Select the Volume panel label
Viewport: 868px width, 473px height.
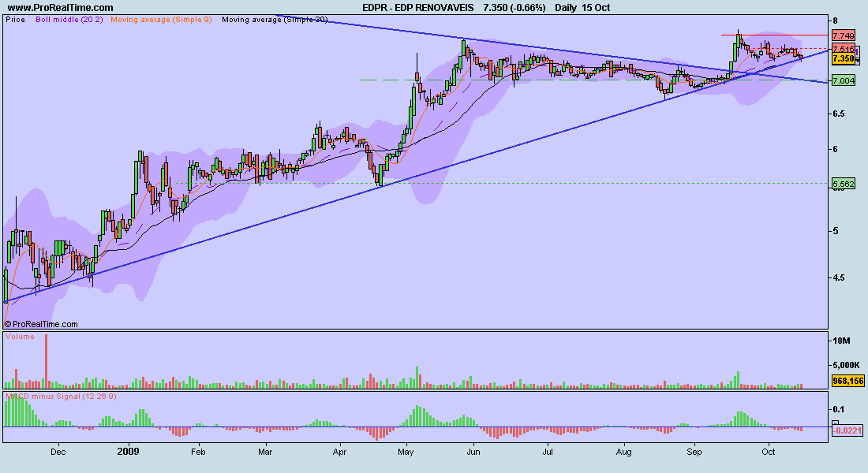point(20,337)
